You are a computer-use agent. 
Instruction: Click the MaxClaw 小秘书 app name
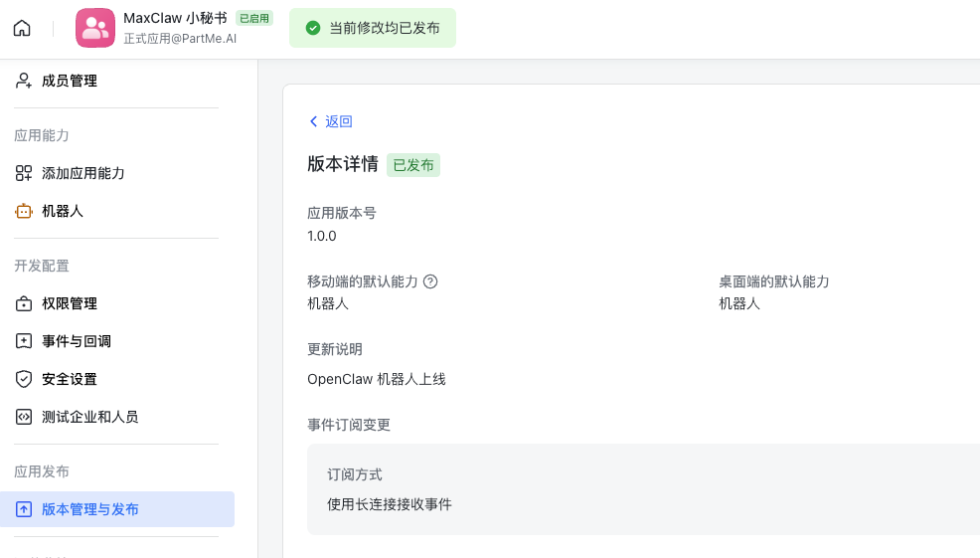[x=175, y=18]
